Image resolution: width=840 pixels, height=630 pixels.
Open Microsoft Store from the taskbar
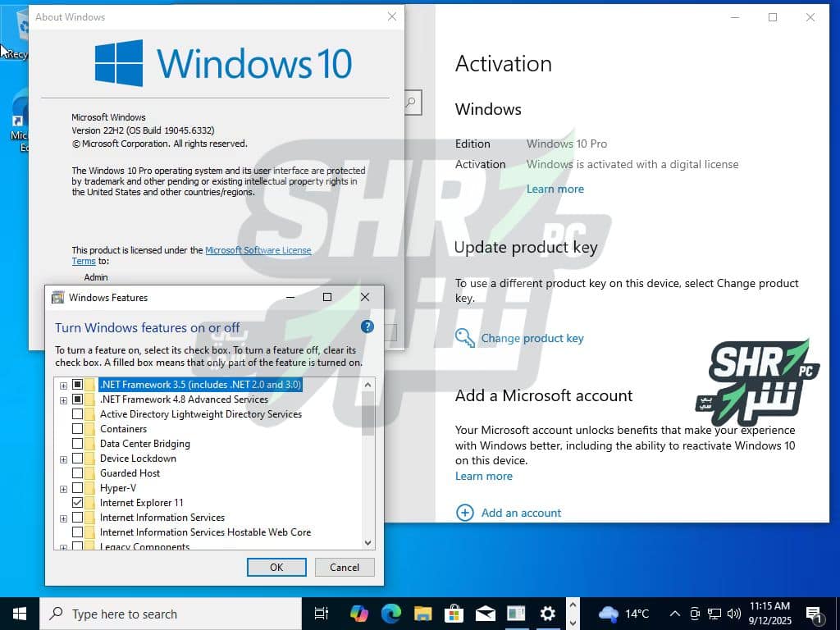[454, 614]
